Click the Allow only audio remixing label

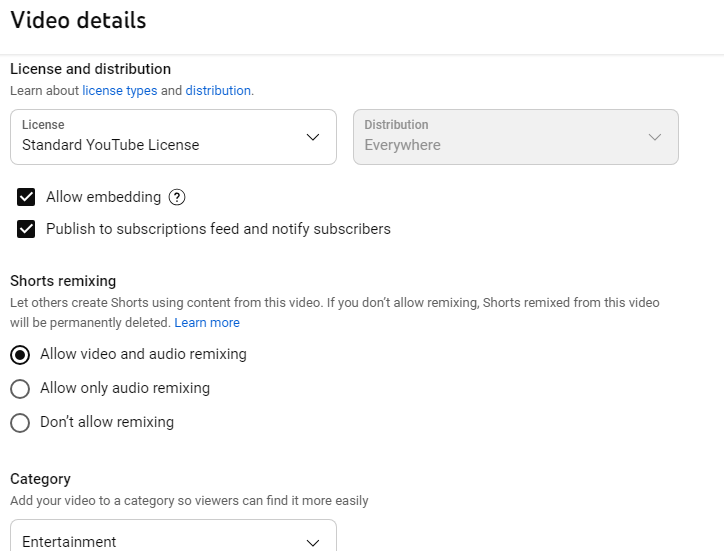125,388
